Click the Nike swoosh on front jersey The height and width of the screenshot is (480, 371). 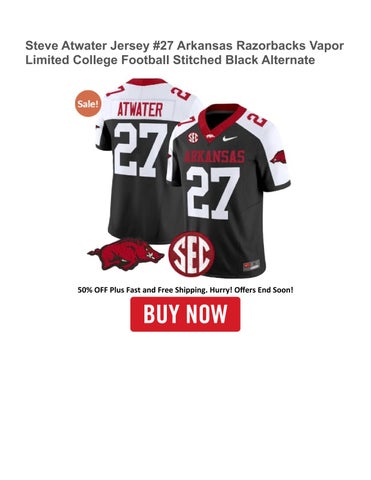pos(230,138)
